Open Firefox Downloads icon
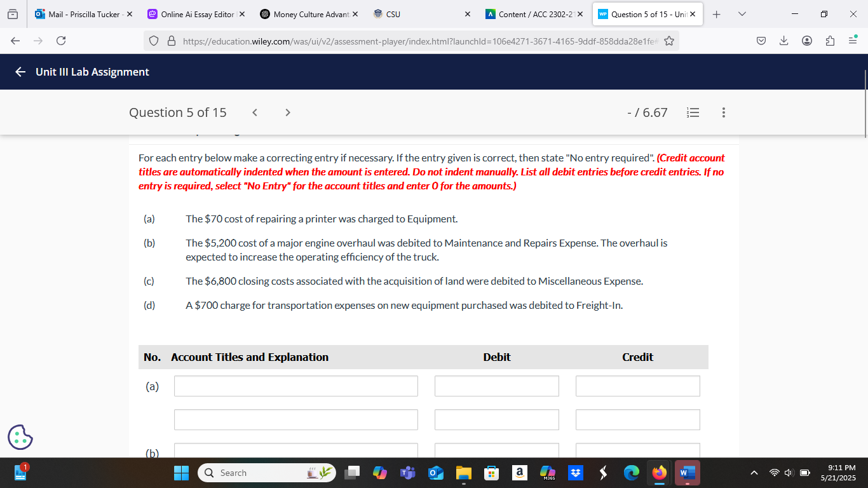 (783, 40)
